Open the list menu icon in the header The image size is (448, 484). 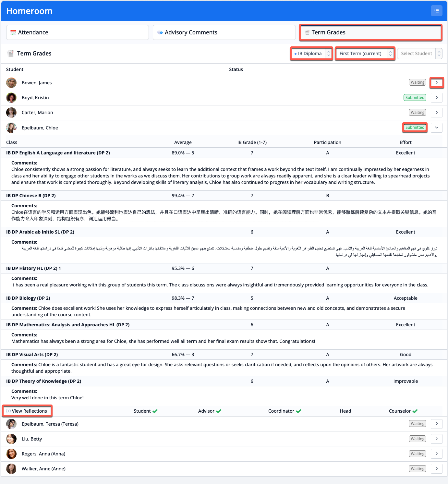(x=436, y=10)
